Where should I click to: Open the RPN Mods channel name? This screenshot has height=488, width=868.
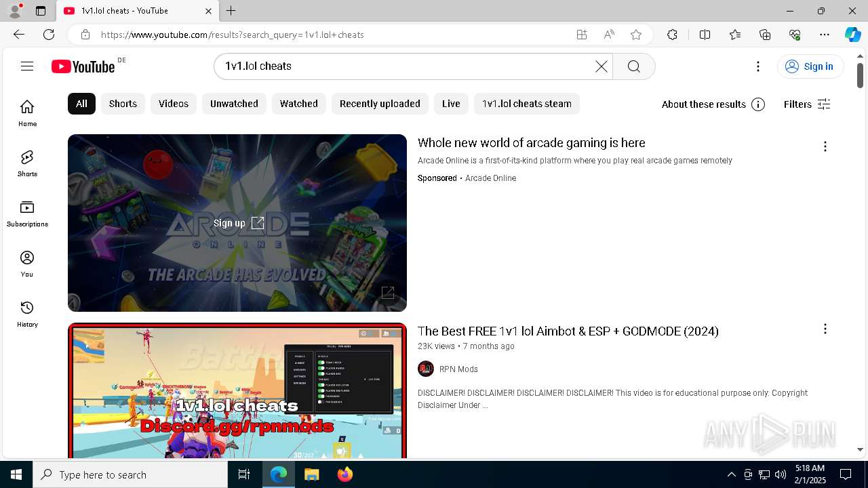(x=458, y=369)
